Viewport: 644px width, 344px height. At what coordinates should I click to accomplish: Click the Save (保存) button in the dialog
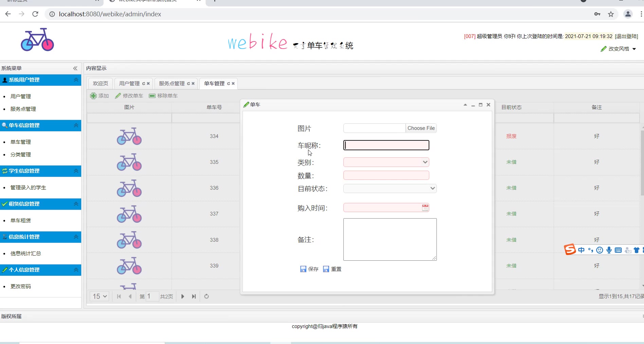coord(309,269)
